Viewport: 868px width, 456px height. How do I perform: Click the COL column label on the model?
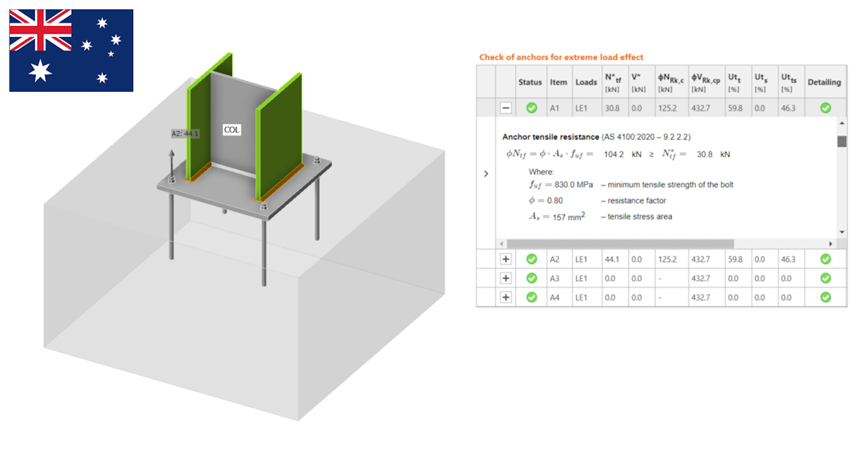point(231,130)
